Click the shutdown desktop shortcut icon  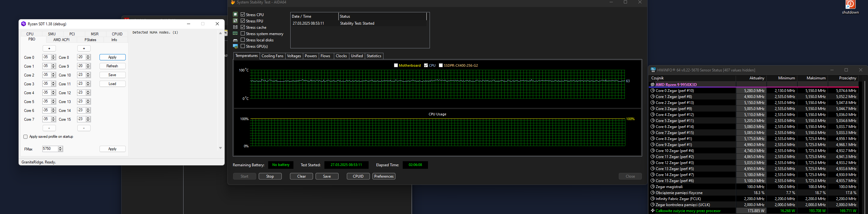coord(850,5)
